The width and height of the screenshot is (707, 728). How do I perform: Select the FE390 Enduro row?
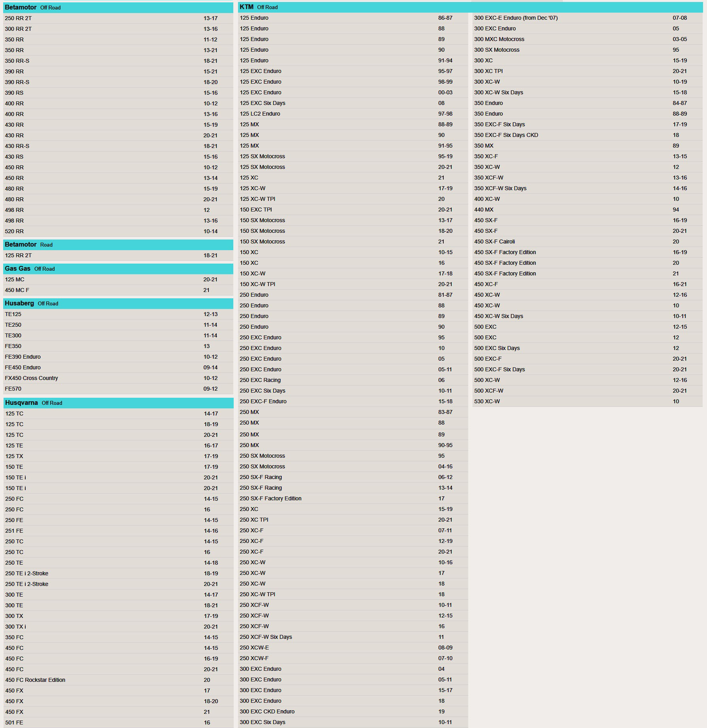tap(118, 357)
